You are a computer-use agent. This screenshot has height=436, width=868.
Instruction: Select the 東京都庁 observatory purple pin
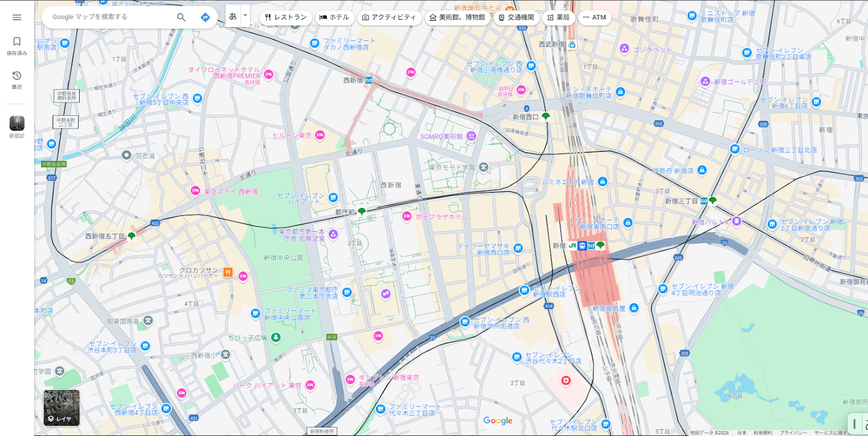point(333,234)
